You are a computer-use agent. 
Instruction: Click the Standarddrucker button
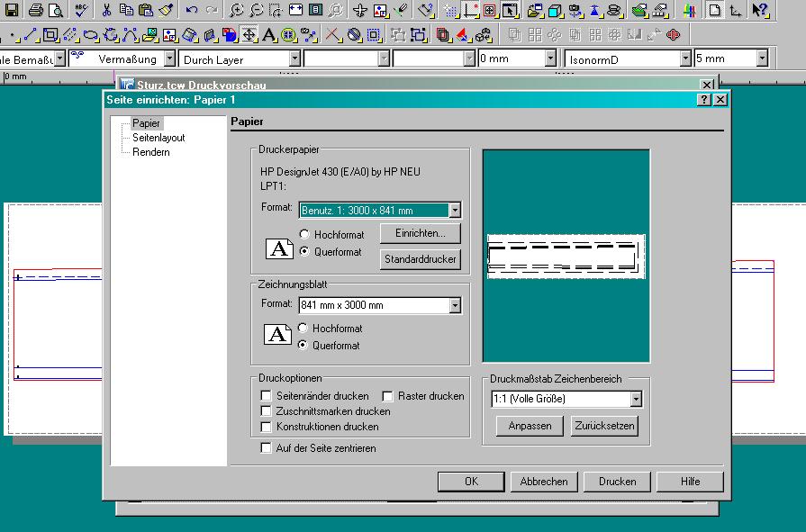420,259
